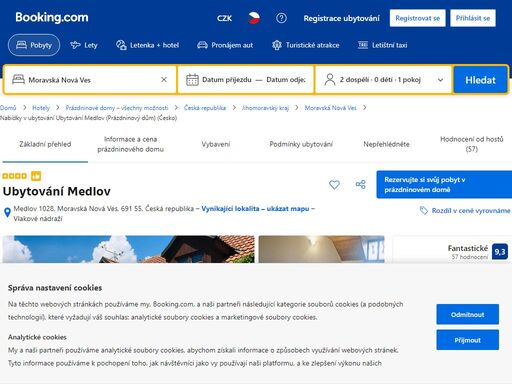Screen dimensions: 512x384
Task: Click the 9.3 review score badge
Action: click(x=500, y=252)
